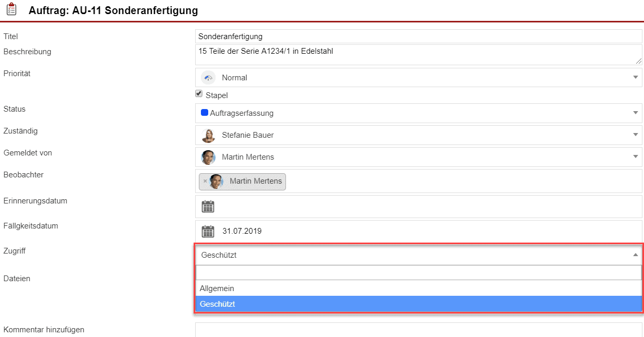This screenshot has height=337, width=644.
Task: Click Stefanie Bauer's avatar picture
Action: click(208, 135)
